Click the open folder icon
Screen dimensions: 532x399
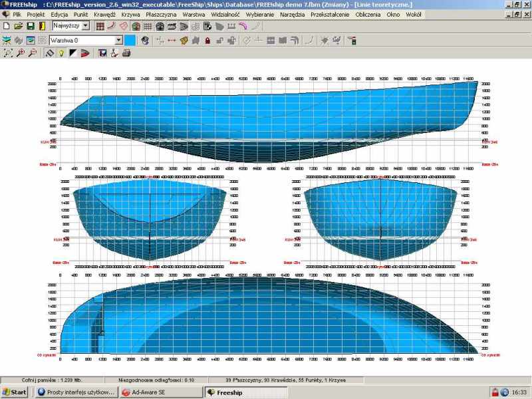coord(18,26)
